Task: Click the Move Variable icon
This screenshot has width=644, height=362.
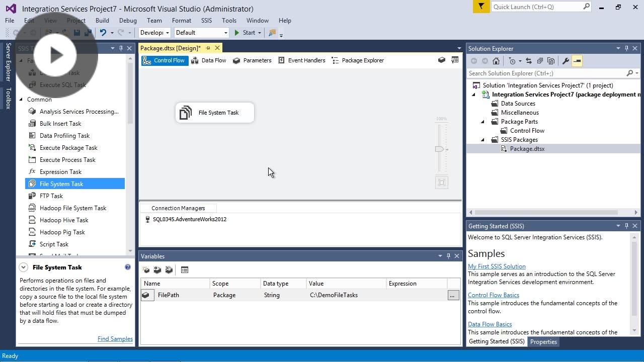Action: (x=157, y=270)
